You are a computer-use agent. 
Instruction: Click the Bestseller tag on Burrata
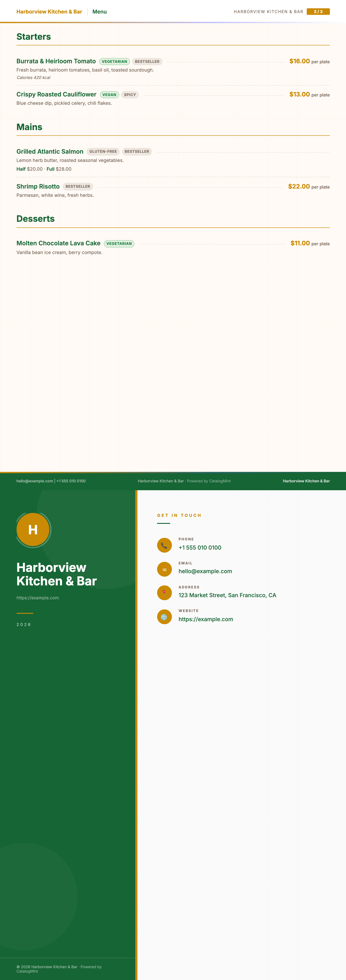click(147, 62)
